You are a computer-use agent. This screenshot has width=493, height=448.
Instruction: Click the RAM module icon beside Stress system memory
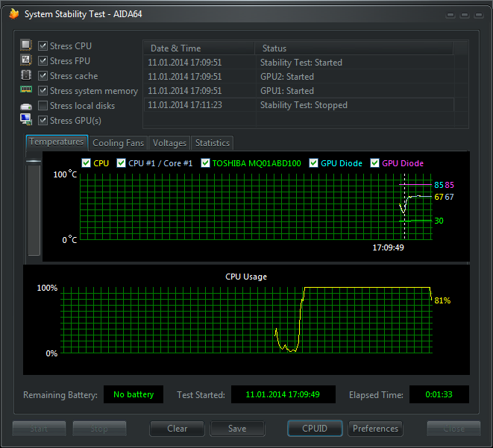pyautogui.click(x=26, y=90)
